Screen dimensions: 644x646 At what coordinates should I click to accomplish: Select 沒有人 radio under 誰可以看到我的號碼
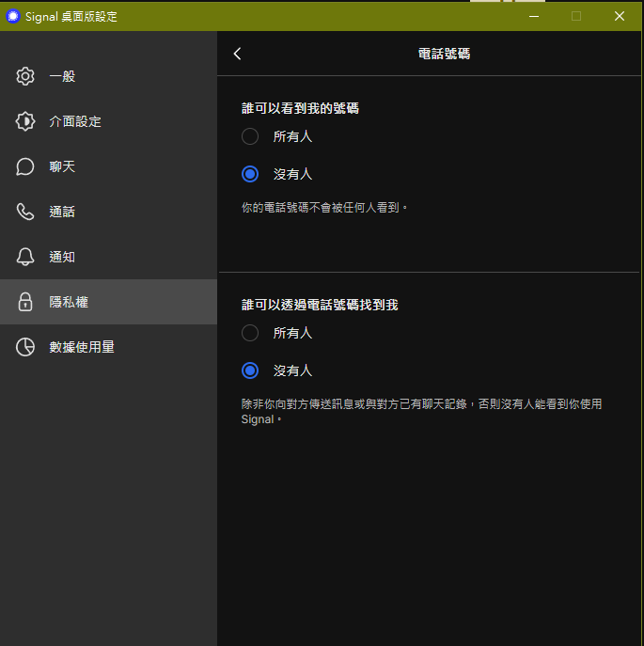point(250,174)
